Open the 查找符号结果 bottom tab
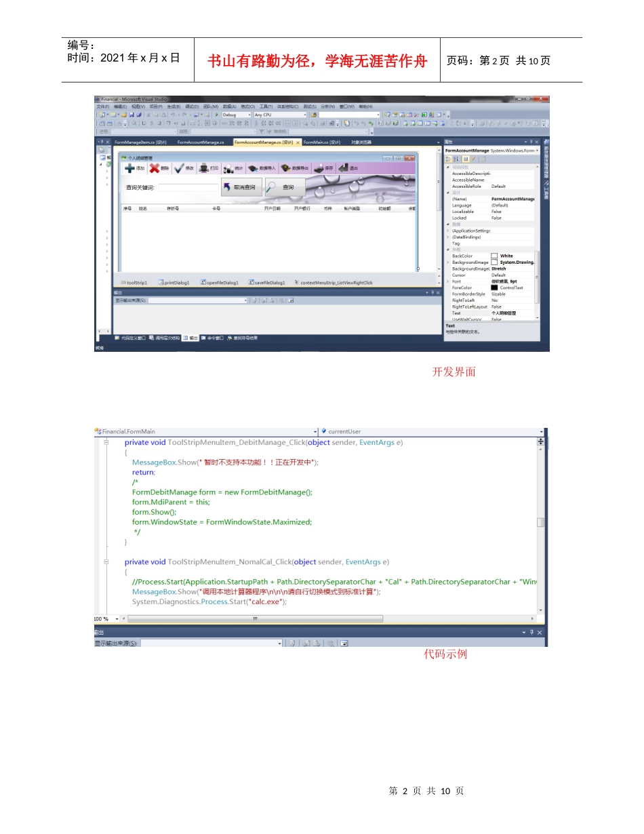644x834 pixels. click(243, 337)
